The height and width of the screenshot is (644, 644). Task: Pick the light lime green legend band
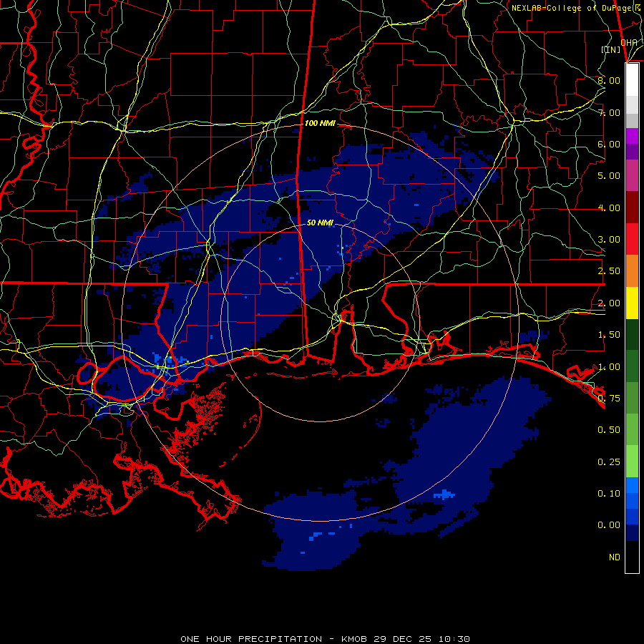632,462
